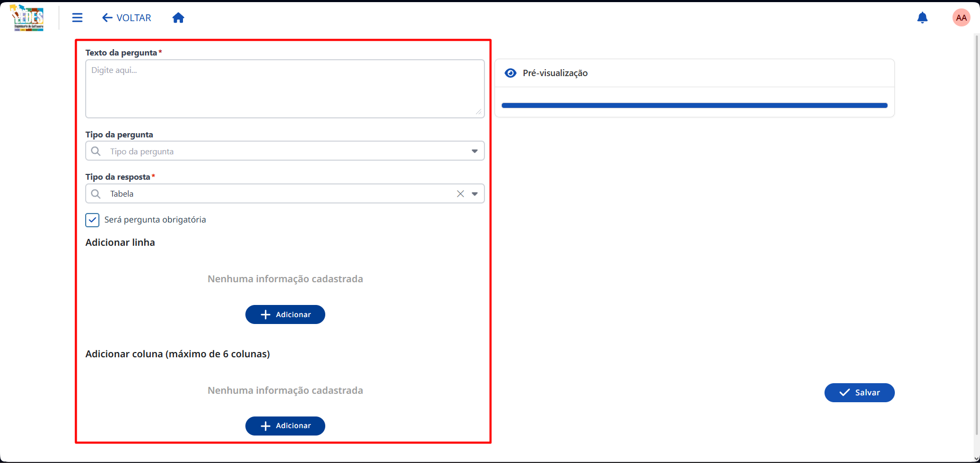Screen dimensions: 980x463
Task: Click the Será pergunta obrigatória label
Action: 155,220
